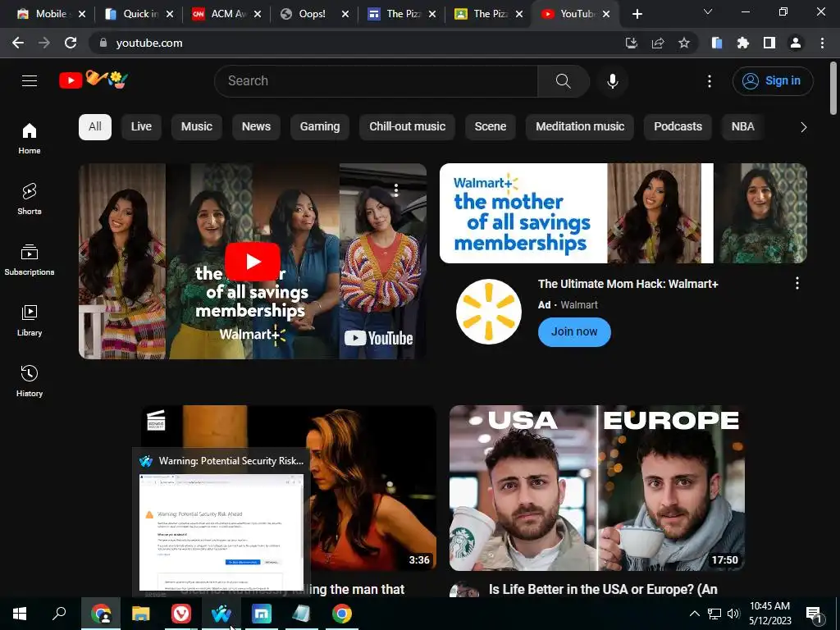Image resolution: width=840 pixels, height=630 pixels.
Task: Open a new browser tab
Action: coord(637,14)
